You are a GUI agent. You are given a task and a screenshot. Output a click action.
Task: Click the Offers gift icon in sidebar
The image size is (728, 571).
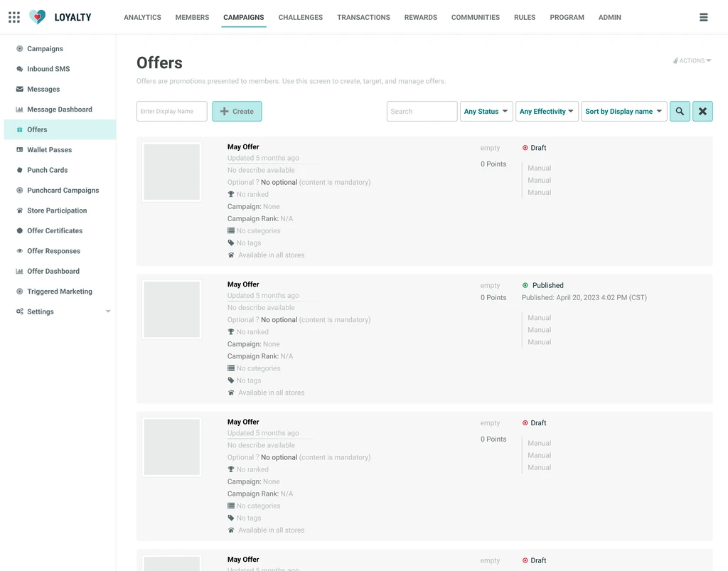point(19,129)
